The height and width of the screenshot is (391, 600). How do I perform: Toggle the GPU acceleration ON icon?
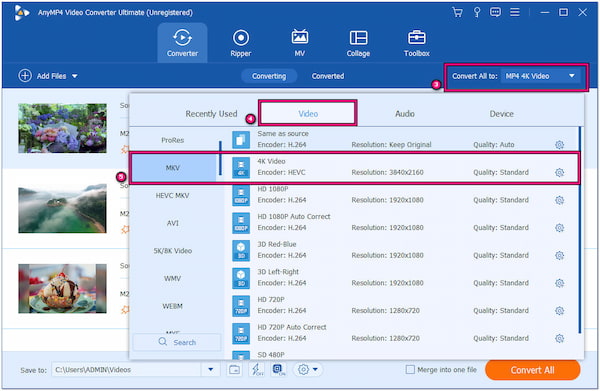(279, 370)
